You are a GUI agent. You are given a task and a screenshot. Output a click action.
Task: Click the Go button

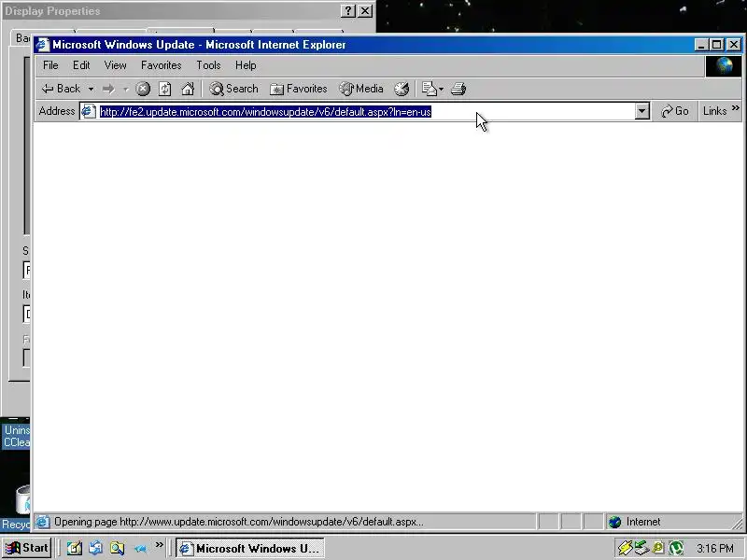(674, 111)
